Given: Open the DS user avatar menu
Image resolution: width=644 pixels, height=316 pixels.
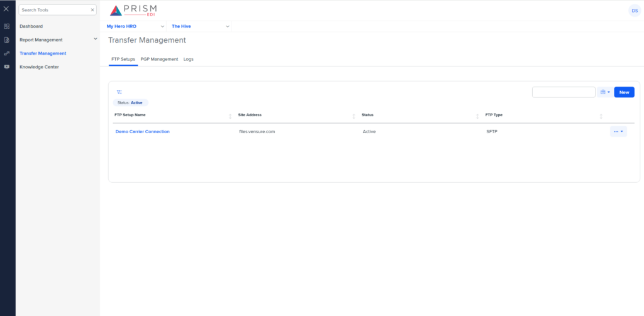Looking at the screenshot, I should click(635, 11).
